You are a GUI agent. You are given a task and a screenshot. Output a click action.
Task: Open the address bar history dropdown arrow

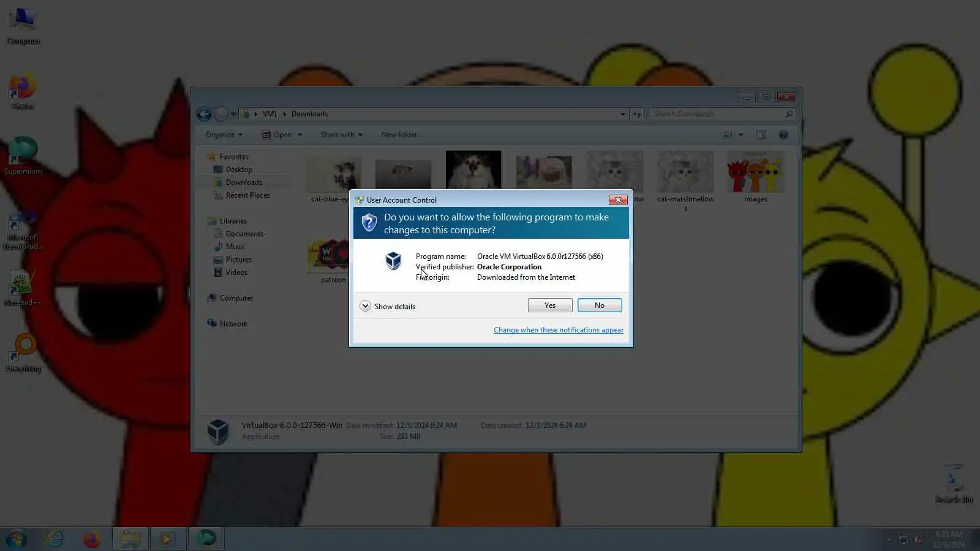tap(623, 114)
